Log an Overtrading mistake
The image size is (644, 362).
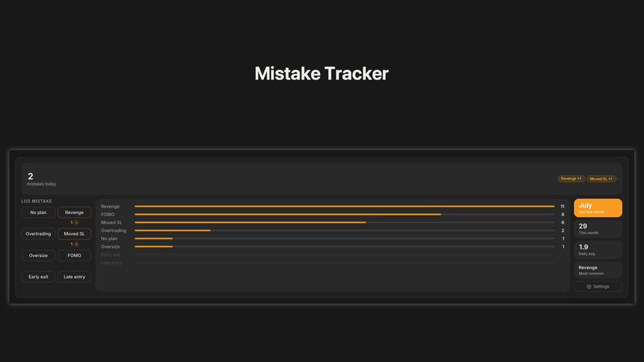38,234
